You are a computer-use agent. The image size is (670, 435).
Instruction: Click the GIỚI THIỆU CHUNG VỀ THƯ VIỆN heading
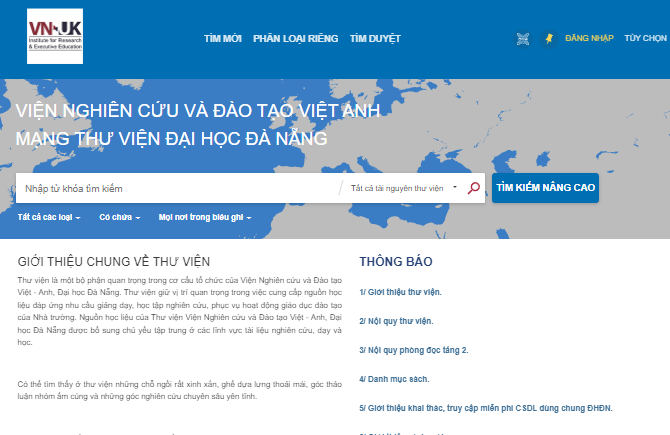coord(114,262)
